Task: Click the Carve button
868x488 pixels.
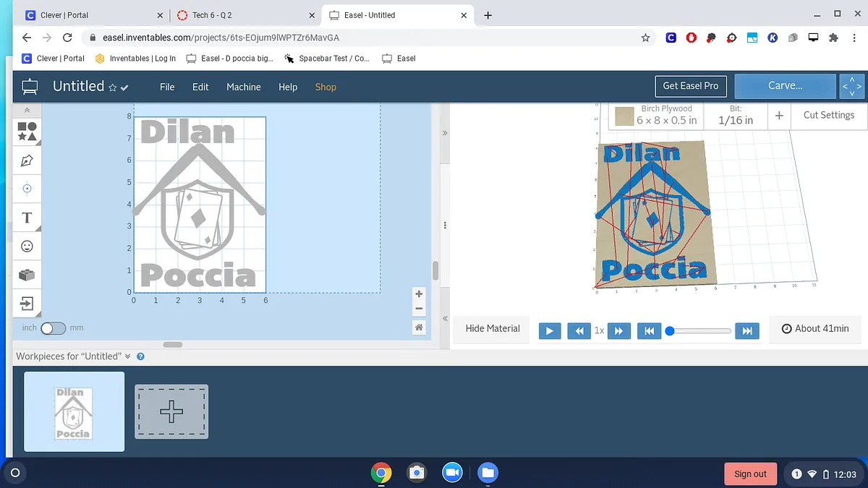Action: [785, 86]
